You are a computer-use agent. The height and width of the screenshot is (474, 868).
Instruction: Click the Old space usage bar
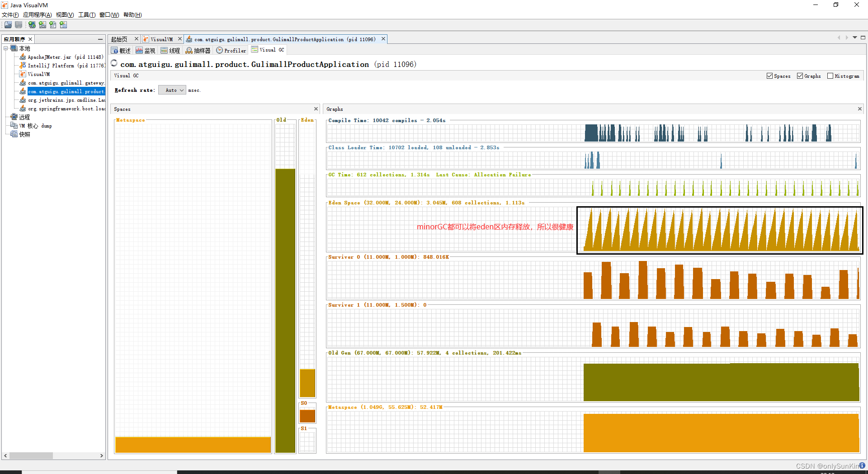coord(285,311)
